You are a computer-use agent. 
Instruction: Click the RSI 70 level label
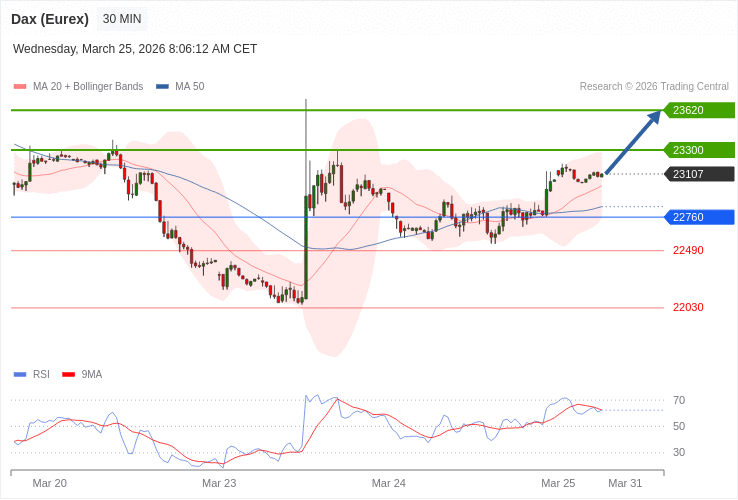coord(679,400)
